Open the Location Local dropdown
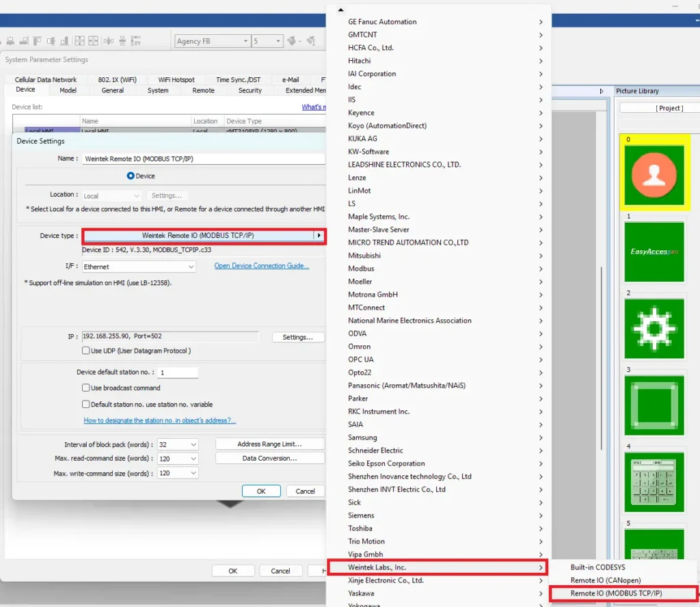This screenshot has height=607, width=700. [111, 196]
